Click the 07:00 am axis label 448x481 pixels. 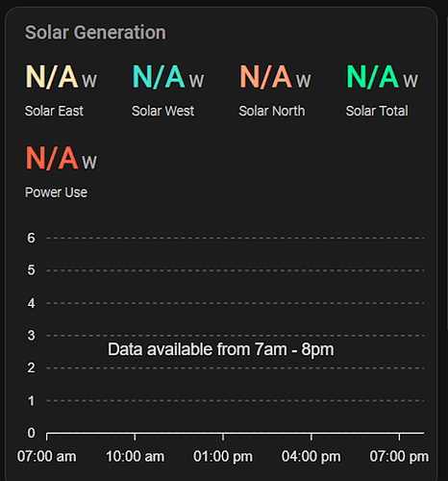(x=47, y=456)
